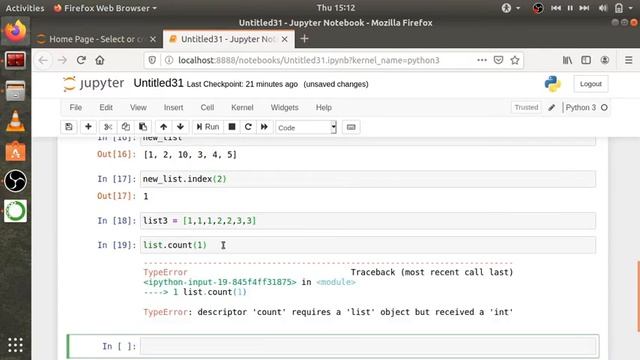Rename the notebook title Untitled31
Screen dimensions: 640x360
point(158,83)
